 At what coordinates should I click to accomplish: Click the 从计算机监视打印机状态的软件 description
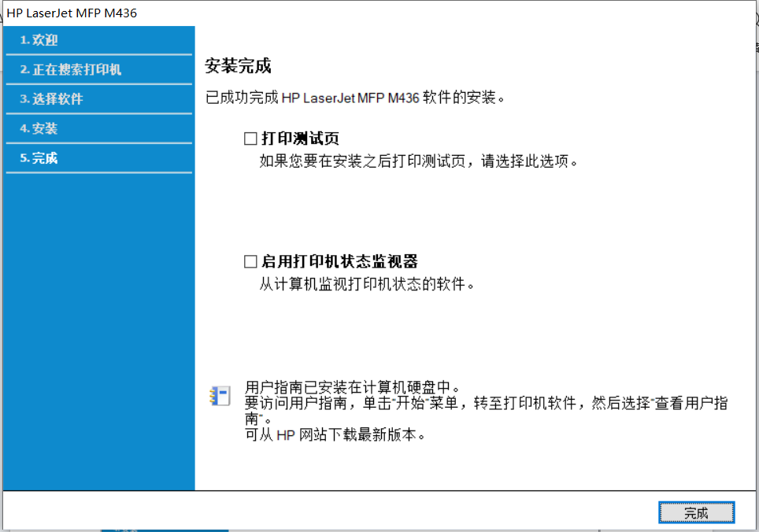[368, 284]
